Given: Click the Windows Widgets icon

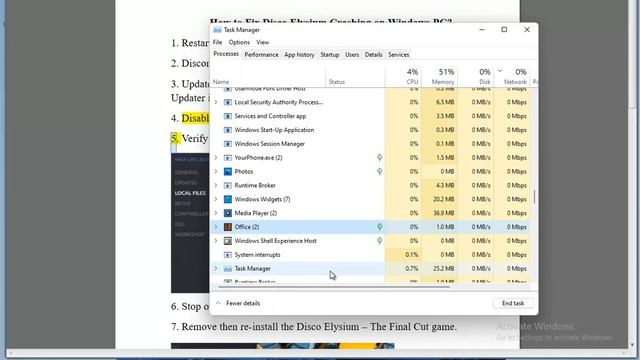Looking at the screenshot, I should point(228,200).
